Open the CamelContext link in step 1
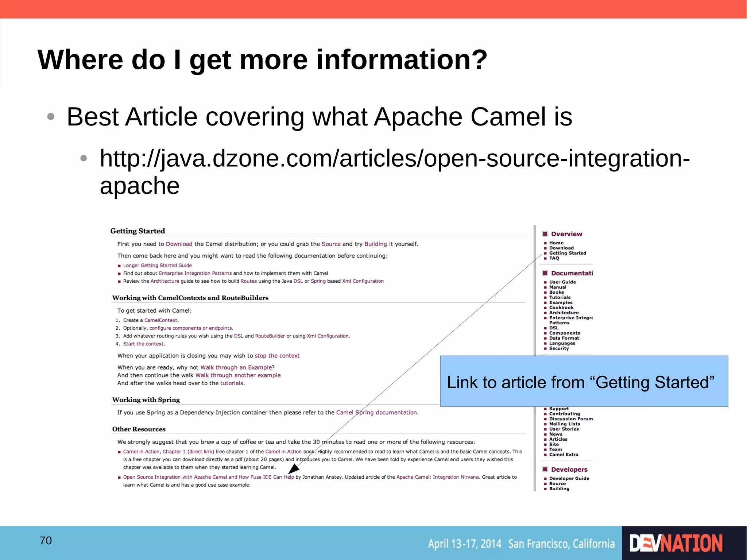Image resolution: width=747 pixels, height=560 pixels. point(161,320)
